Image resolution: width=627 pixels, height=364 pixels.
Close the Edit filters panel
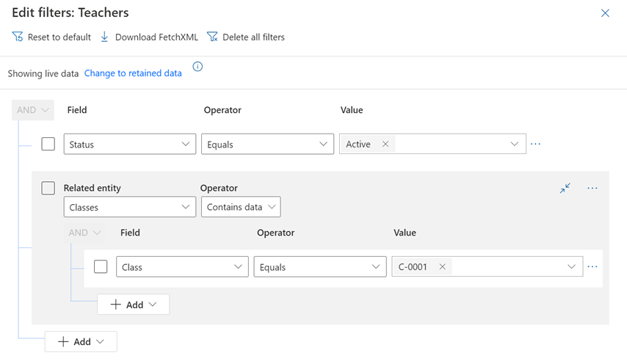click(605, 13)
